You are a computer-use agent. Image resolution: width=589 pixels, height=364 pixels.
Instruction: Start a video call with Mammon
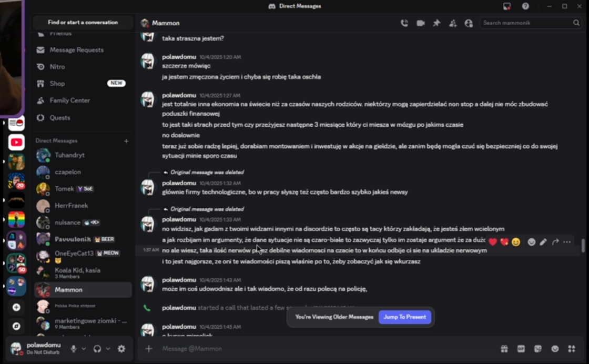coord(420,23)
